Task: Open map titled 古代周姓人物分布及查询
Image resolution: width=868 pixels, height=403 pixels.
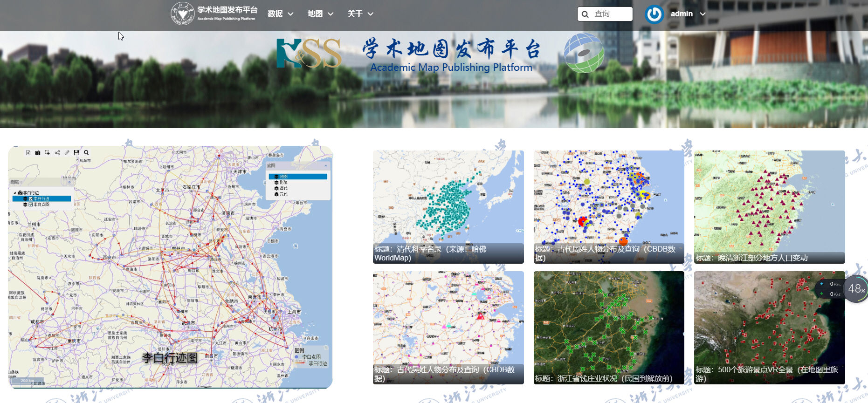Action: coord(609,207)
